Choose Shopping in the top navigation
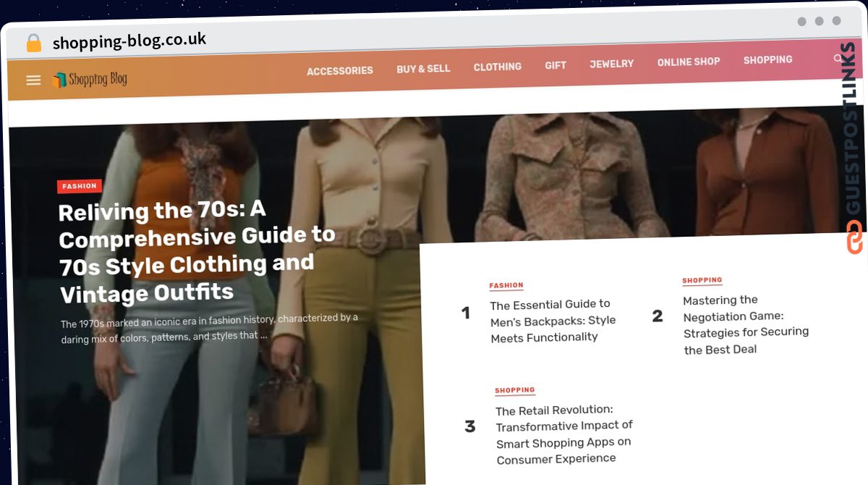868x485 pixels. (x=767, y=60)
